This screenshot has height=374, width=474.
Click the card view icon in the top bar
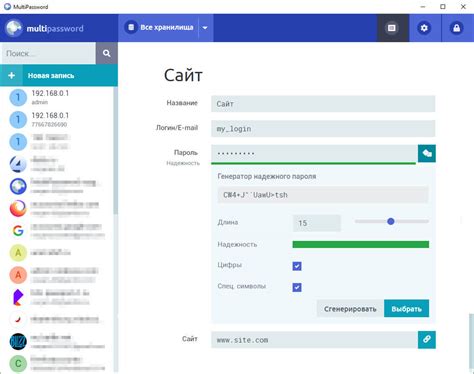392,28
